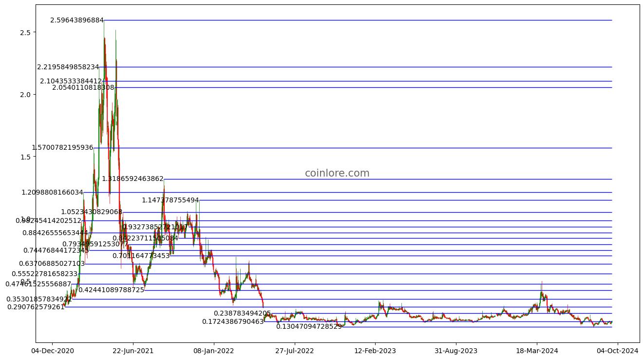
Task: Click the 1.5 y-axis tick label
Action: (x=26, y=157)
